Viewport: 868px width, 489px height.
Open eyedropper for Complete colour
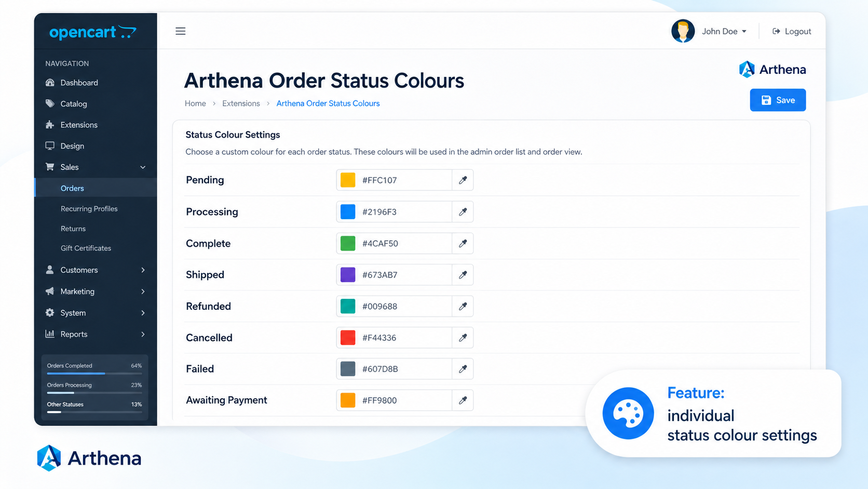point(463,243)
